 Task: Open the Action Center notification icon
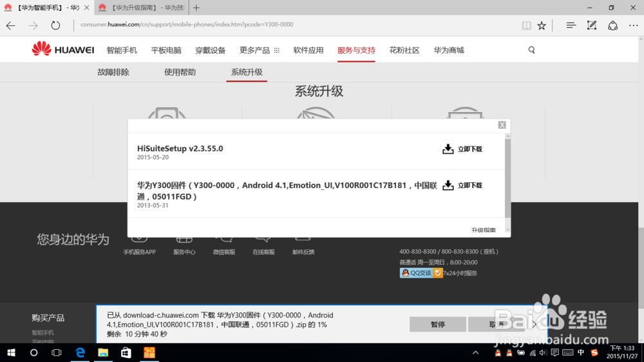(x=554, y=352)
